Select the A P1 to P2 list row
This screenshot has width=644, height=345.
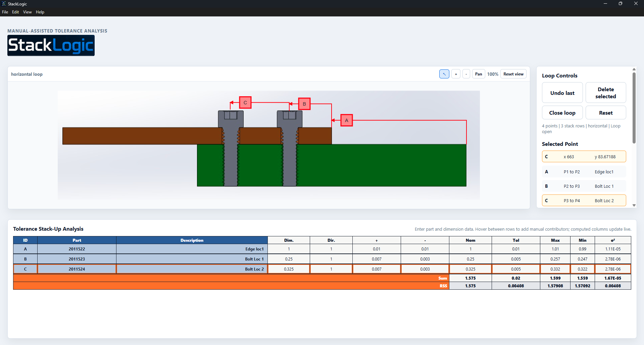tap(584, 172)
